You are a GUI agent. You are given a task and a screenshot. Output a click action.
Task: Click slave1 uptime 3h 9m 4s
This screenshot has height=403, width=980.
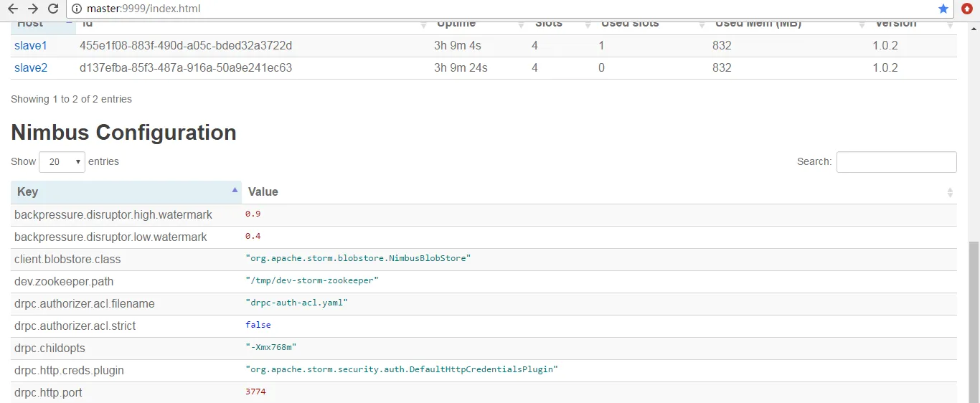[x=458, y=46]
